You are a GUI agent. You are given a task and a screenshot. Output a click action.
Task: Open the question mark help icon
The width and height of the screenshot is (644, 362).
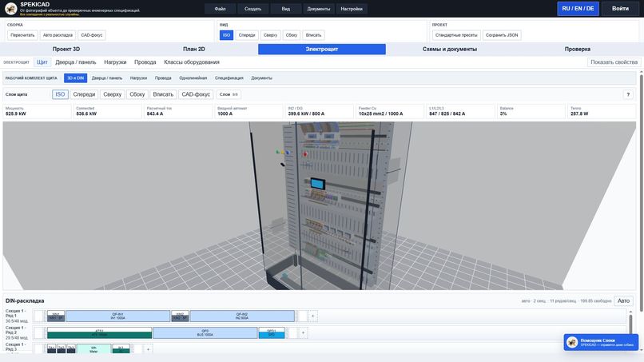tap(628, 94)
